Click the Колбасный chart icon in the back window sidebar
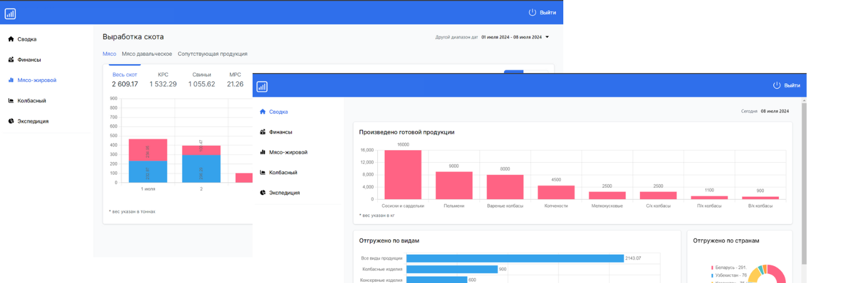The width and height of the screenshot is (868, 283). coord(11,101)
